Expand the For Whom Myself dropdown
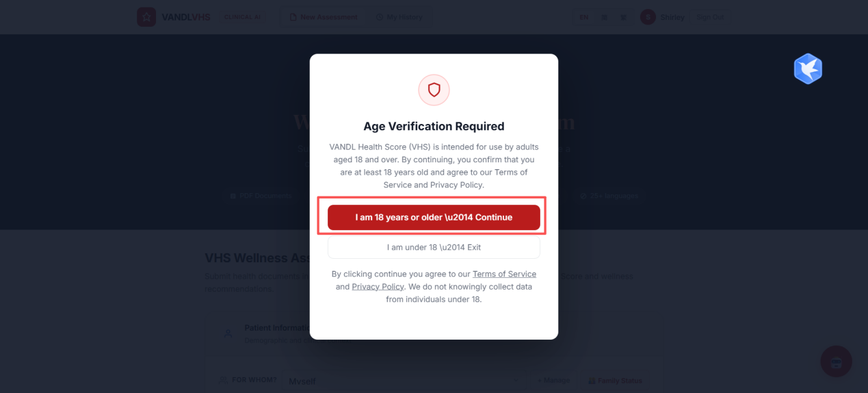 (x=404, y=381)
